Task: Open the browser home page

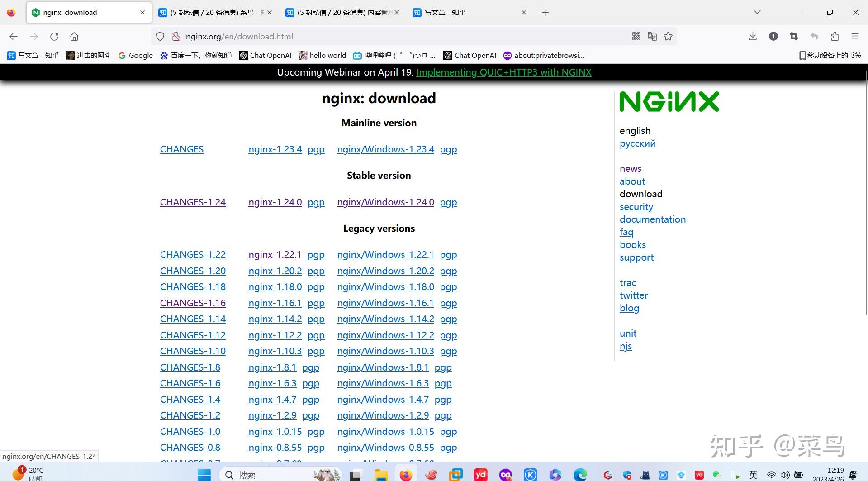Action: [x=74, y=37]
